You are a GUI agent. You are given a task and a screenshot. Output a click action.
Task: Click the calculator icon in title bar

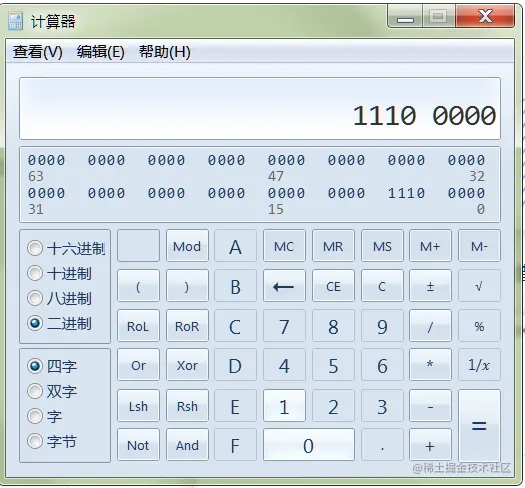coord(15,21)
